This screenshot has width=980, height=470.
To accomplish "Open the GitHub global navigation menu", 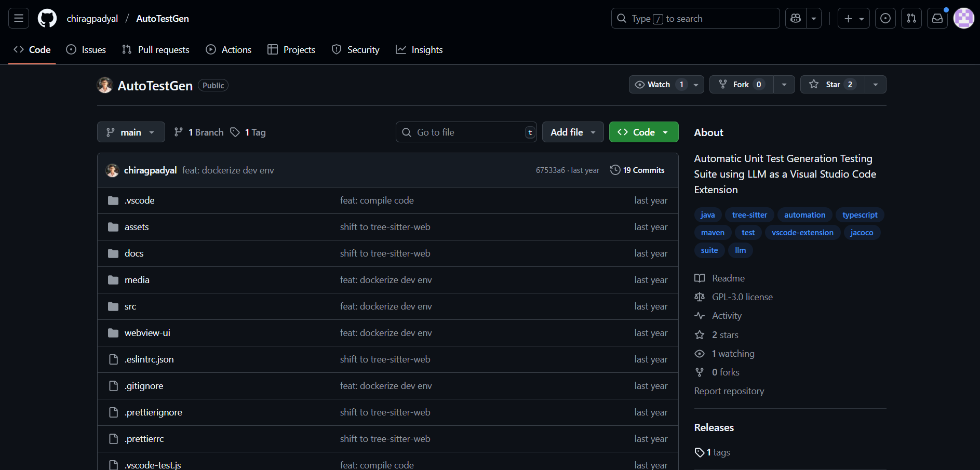I will 17,18.
